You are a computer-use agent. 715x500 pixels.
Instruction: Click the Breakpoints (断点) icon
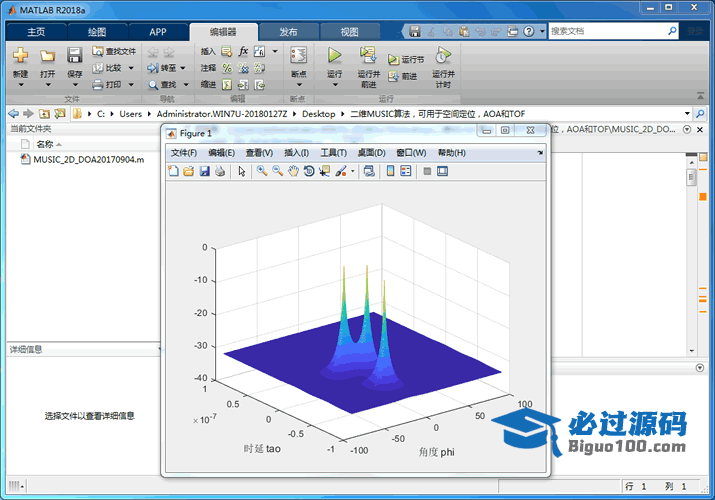299,55
